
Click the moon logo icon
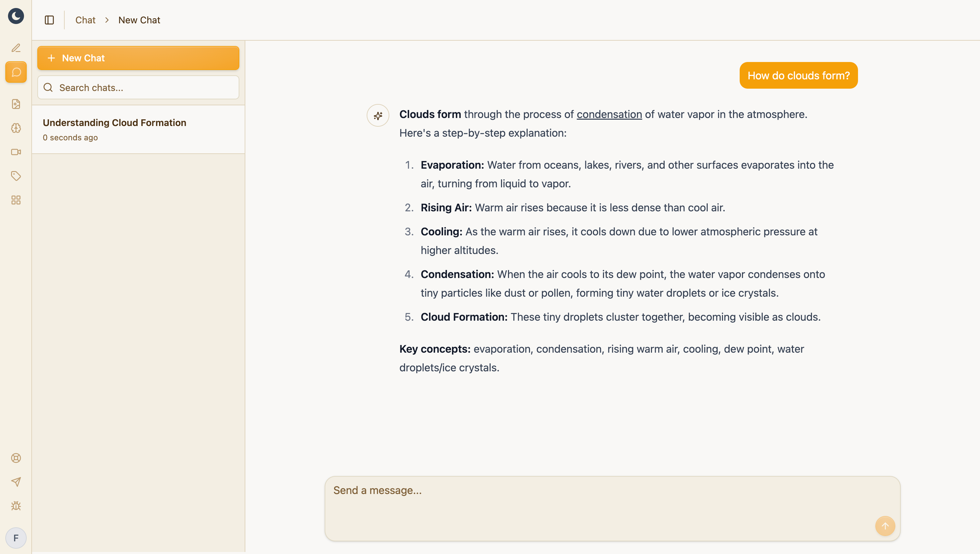pos(16,16)
